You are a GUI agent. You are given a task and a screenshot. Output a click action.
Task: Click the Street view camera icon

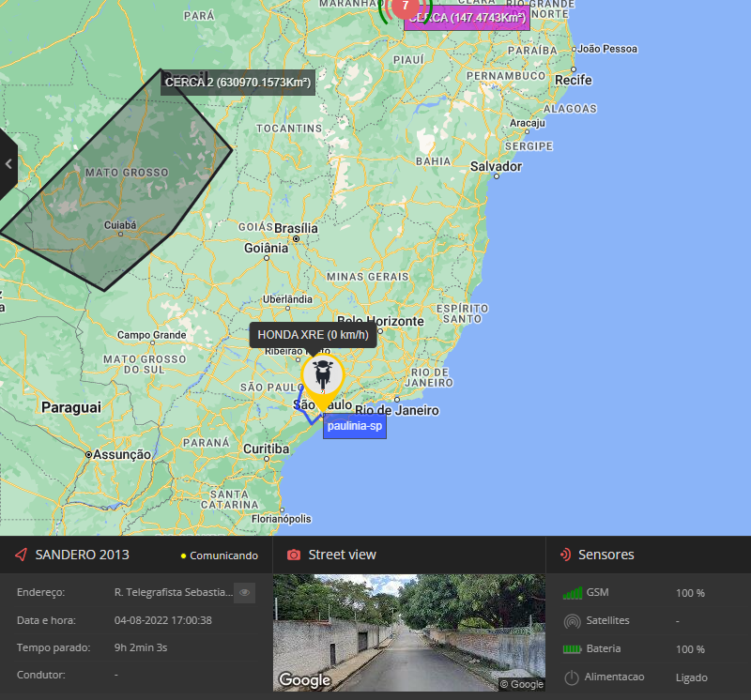(x=293, y=555)
